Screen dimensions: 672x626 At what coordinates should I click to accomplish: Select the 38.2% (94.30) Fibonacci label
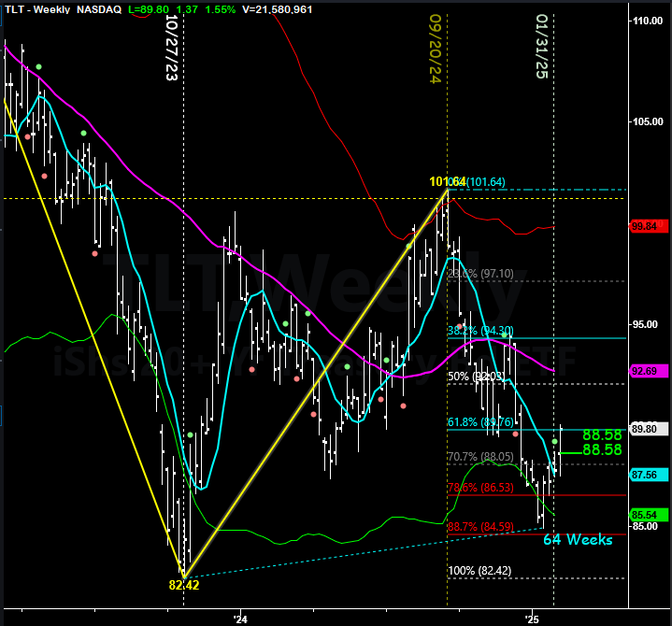pos(480,331)
